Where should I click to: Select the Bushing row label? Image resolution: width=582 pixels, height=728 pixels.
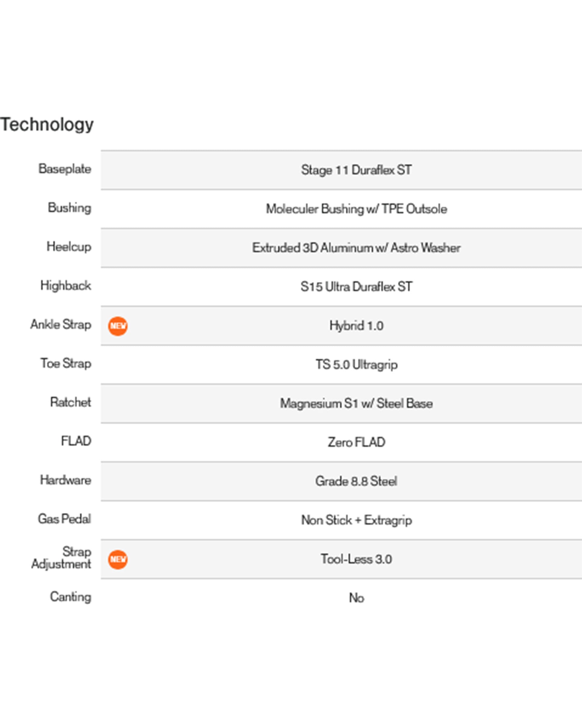click(69, 208)
